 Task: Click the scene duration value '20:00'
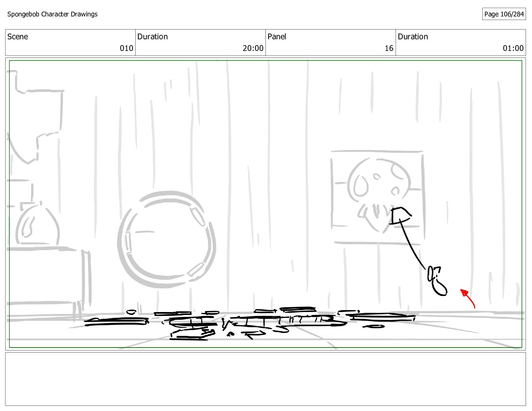253,48
